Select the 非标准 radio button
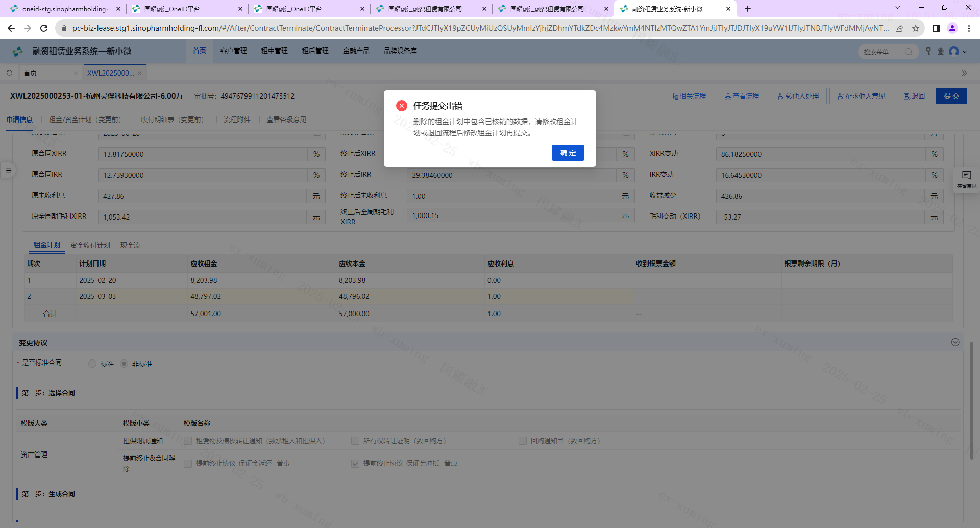The image size is (980, 528). coord(124,364)
